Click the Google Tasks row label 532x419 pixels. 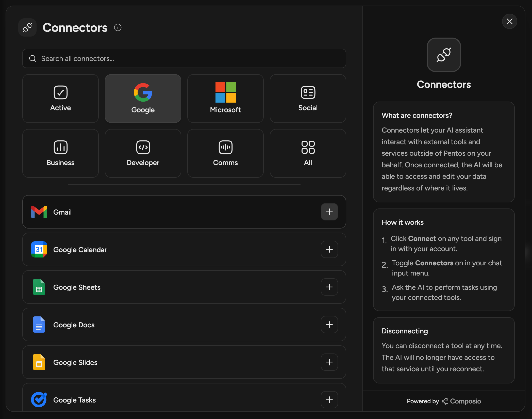[75, 400]
